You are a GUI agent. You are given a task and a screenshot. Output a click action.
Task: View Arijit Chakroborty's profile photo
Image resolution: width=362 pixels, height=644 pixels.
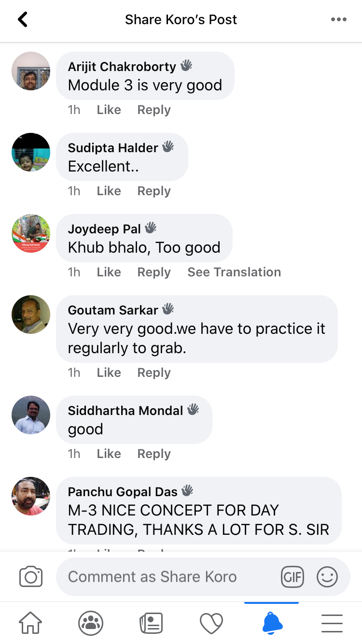point(31,71)
